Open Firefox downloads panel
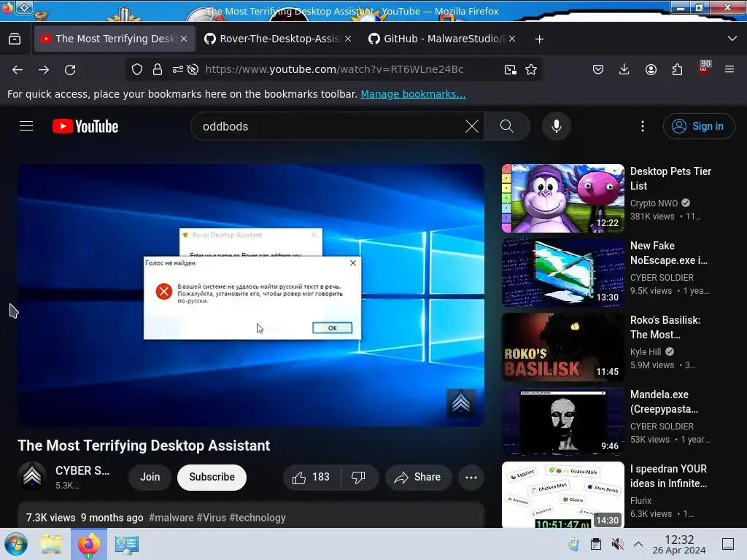 (624, 69)
